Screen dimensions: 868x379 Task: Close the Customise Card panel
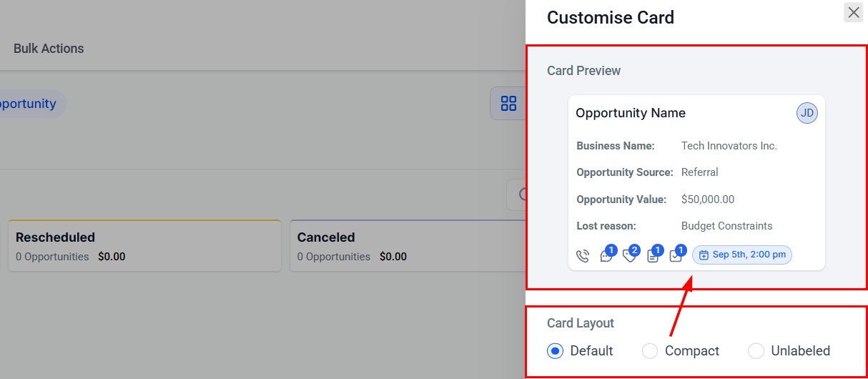tap(853, 12)
